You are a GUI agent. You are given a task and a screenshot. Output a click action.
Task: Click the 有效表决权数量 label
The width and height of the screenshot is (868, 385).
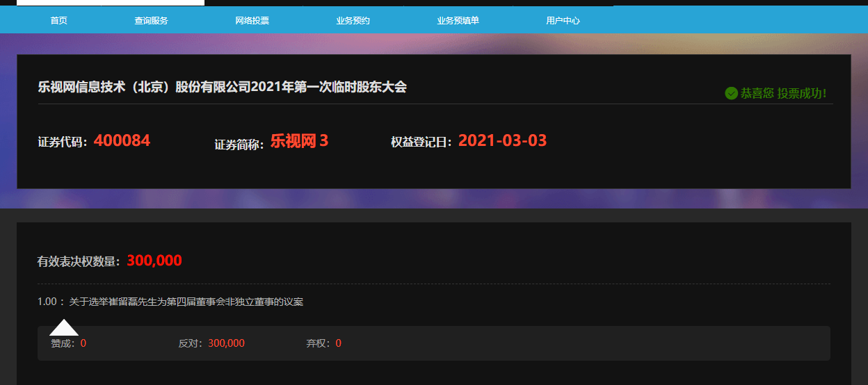[79, 262]
